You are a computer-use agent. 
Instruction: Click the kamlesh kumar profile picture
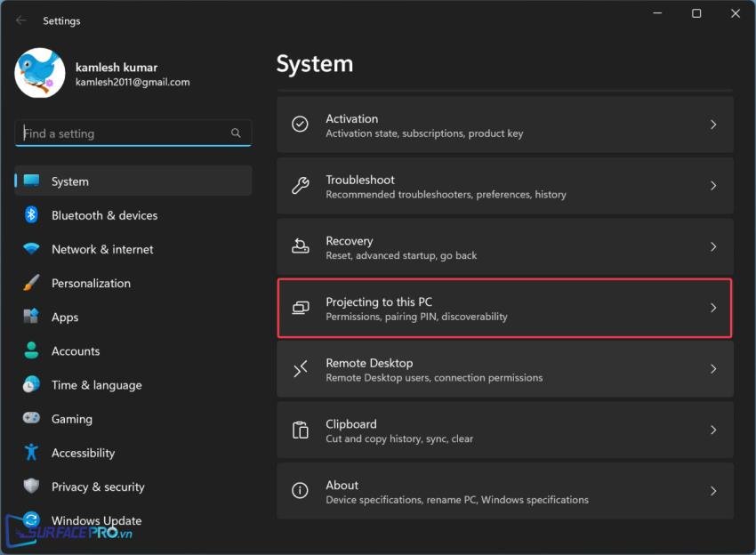40,73
